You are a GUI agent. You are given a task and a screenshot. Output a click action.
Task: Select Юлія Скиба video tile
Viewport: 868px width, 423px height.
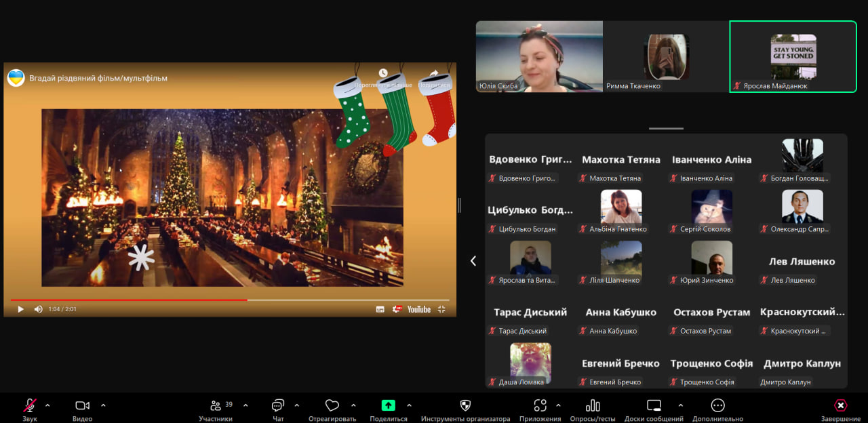point(539,56)
